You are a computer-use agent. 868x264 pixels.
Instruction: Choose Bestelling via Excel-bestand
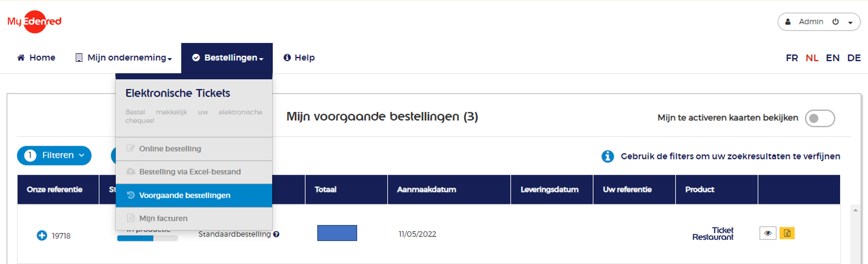190,172
